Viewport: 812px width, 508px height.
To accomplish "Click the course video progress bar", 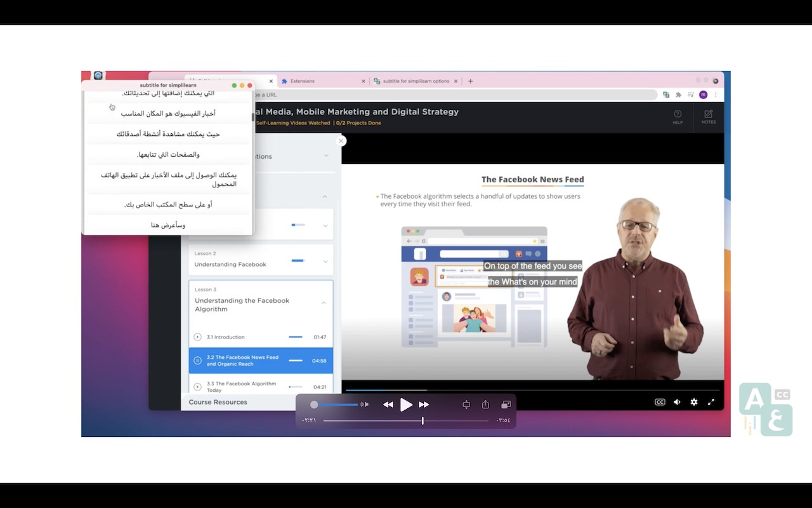I will click(533, 390).
